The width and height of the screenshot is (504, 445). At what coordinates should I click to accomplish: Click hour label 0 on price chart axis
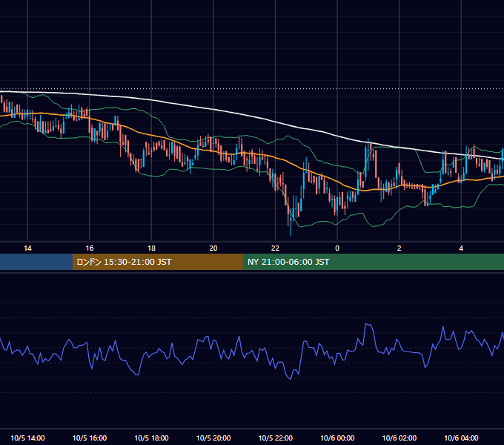337,248
